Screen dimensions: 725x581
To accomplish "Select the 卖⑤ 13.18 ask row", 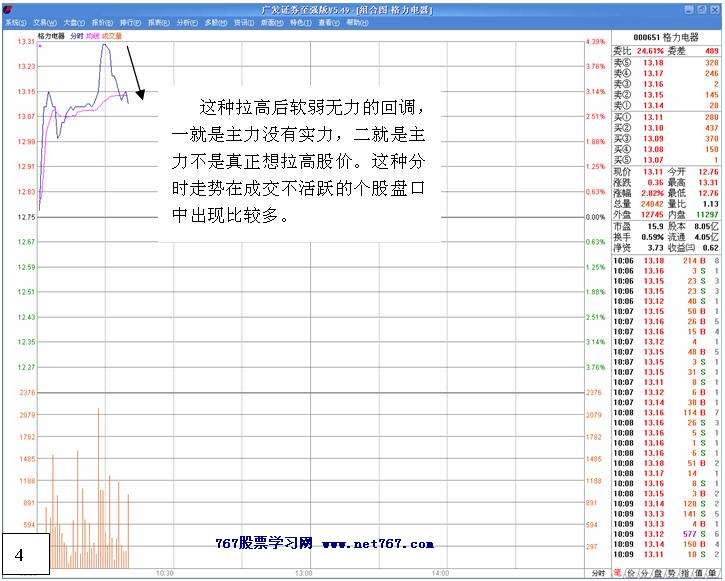I will click(666, 63).
